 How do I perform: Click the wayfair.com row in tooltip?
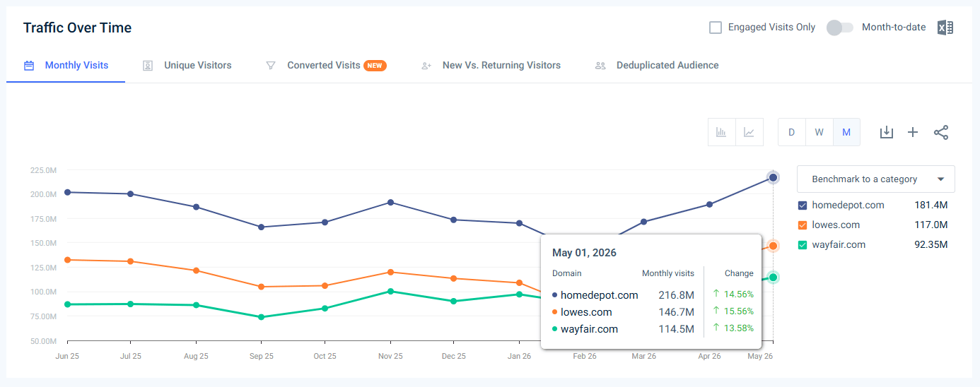point(653,329)
